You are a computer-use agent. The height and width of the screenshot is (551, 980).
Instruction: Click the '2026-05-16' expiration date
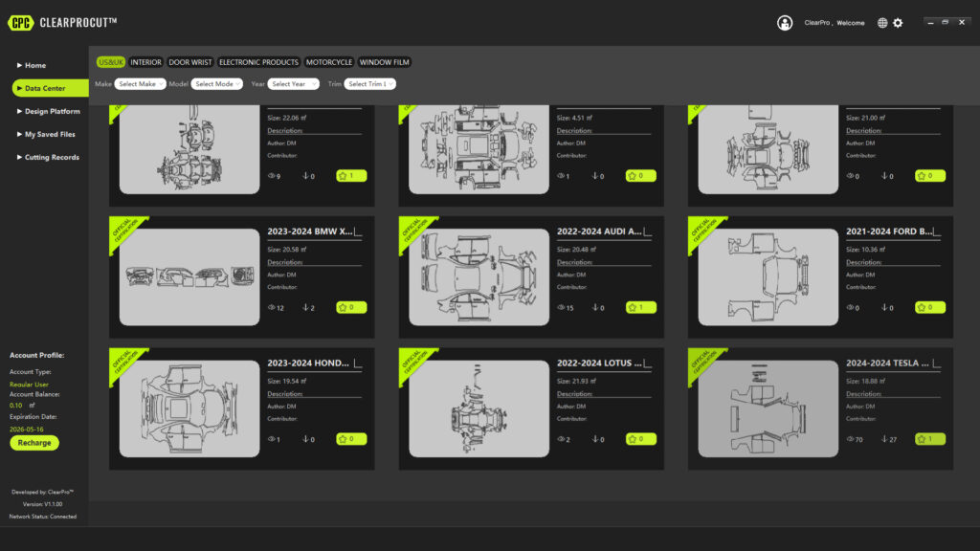pos(26,430)
